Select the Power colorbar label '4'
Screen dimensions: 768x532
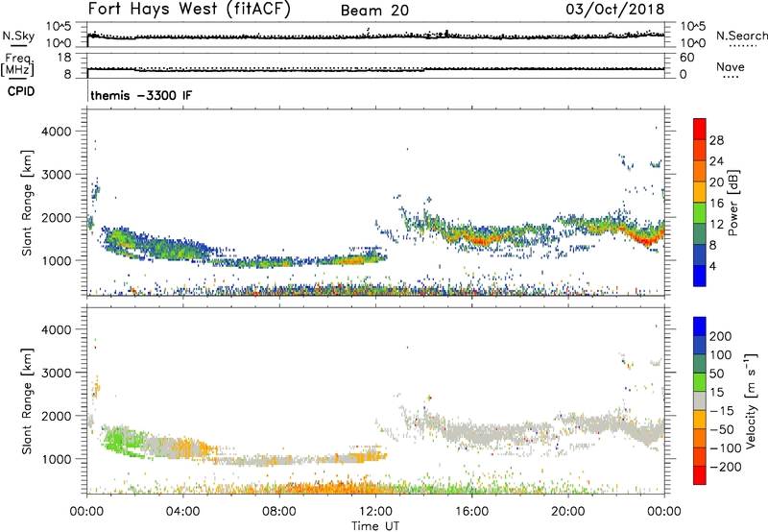[x=713, y=266]
